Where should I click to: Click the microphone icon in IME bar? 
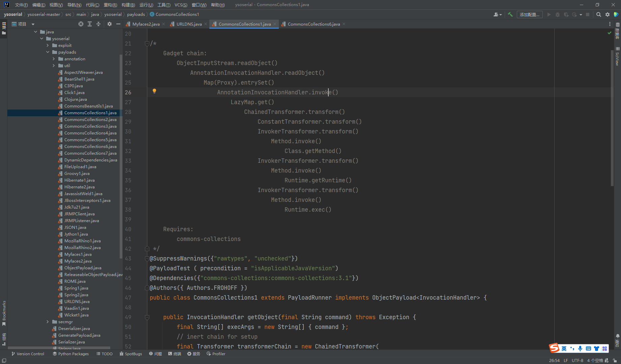(580, 348)
